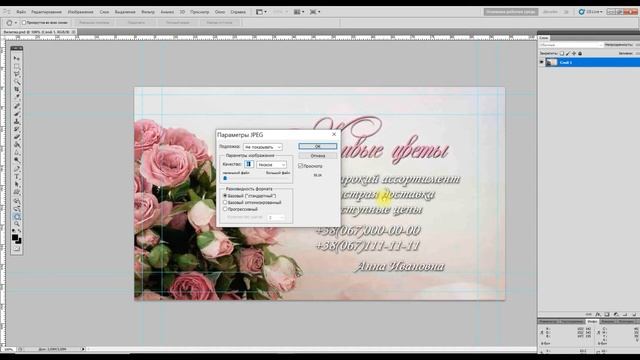
Task: Open the Редактирование menu
Action: [x=46, y=12]
